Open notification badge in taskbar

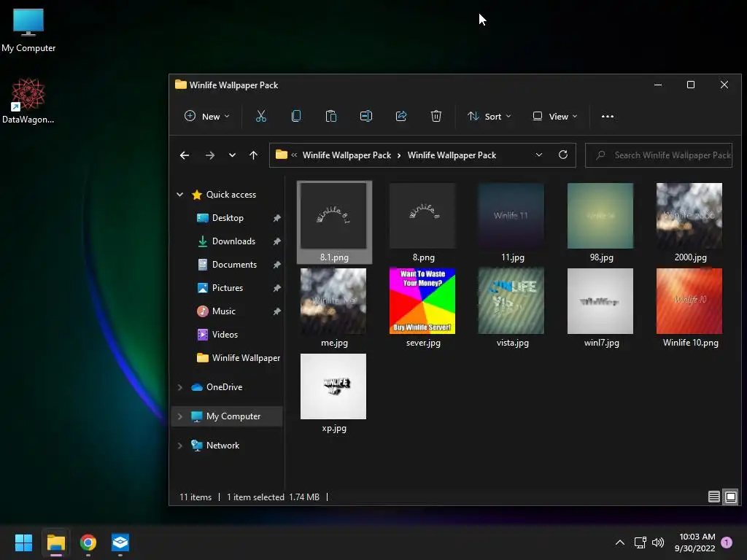[727, 542]
